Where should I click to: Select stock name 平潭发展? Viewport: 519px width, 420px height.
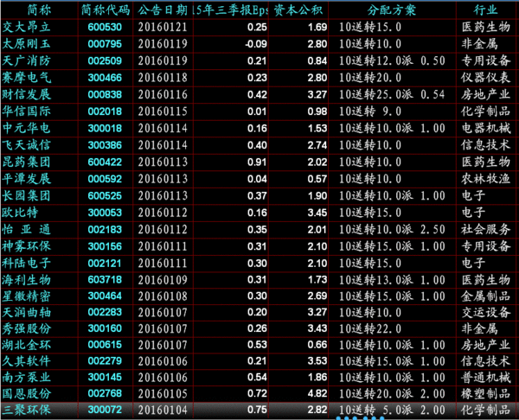coord(26,179)
